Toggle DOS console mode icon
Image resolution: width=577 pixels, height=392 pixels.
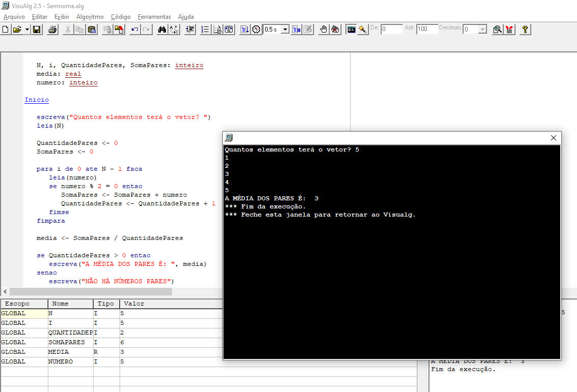(x=351, y=29)
